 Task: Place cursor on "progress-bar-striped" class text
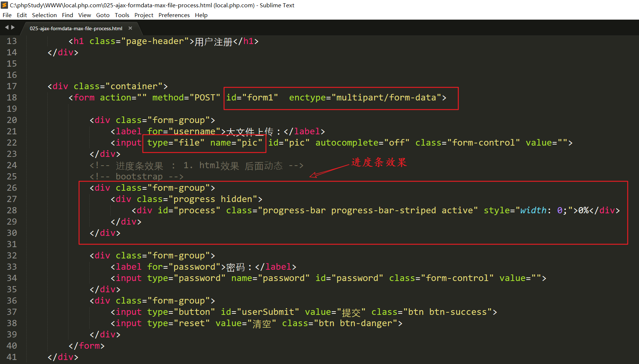click(383, 210)
